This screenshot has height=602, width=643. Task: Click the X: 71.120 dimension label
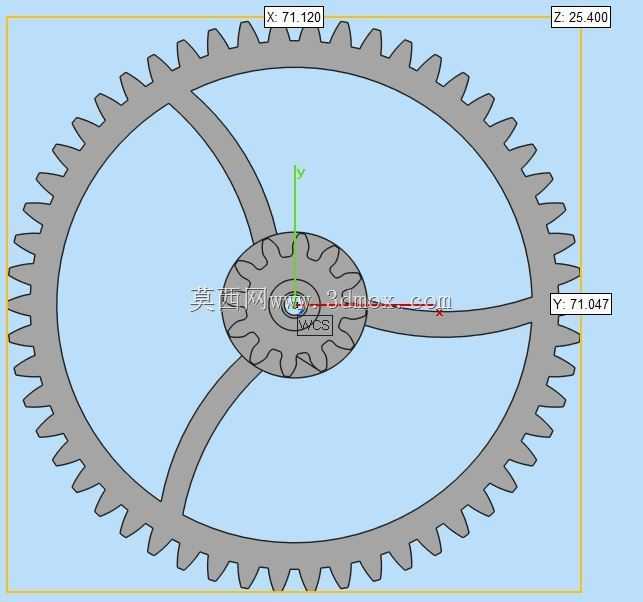point(294,17)
